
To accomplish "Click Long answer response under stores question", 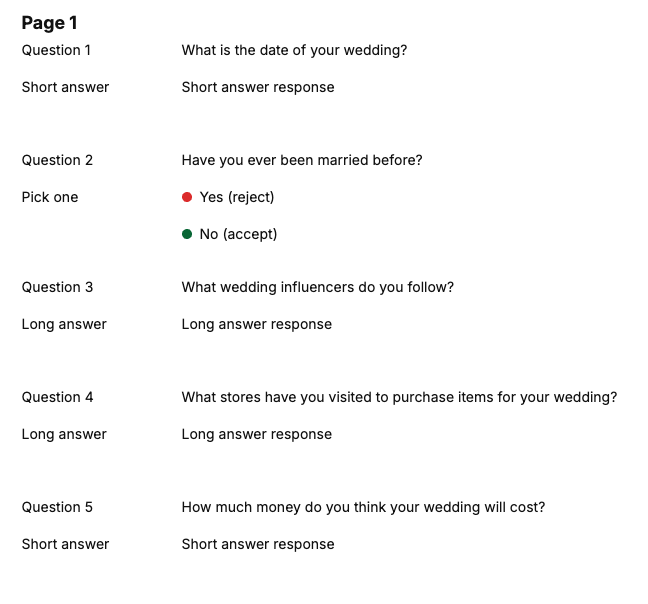I will pyautogui.click(x=257, y=434).
